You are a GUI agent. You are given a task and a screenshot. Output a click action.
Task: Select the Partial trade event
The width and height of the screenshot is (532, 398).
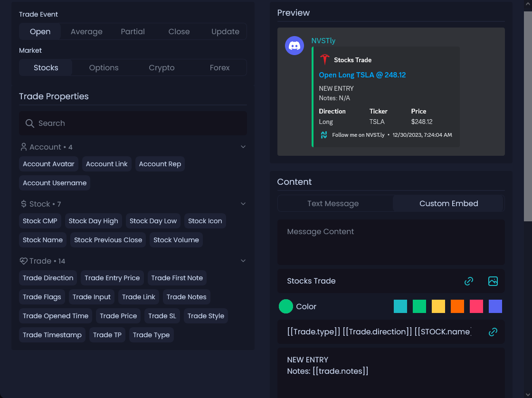(x=133, y=31)
